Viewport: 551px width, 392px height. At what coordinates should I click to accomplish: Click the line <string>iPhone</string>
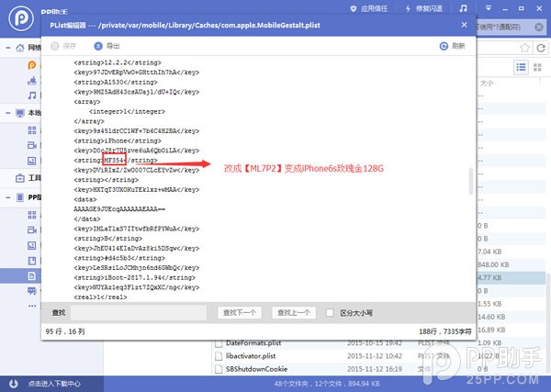tap(118, 140)
